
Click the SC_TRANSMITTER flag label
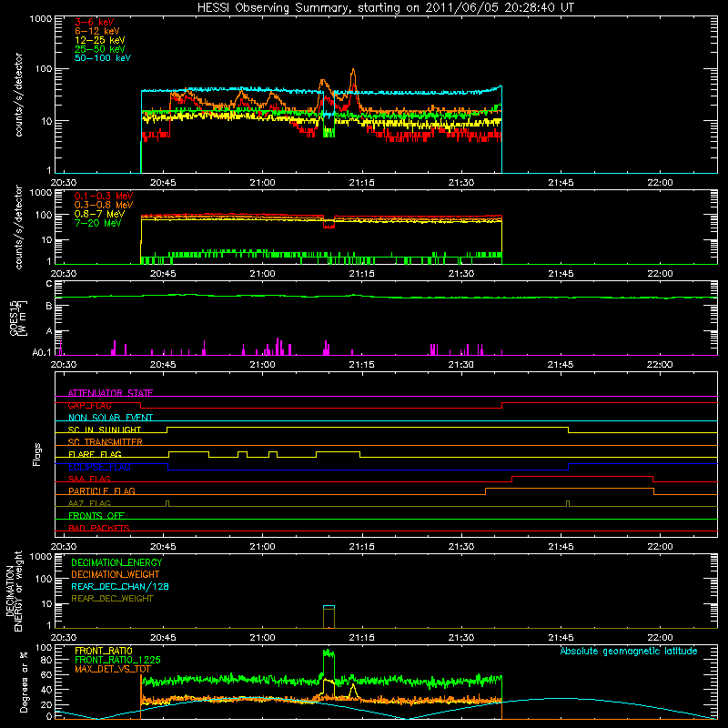(x=106, y=441)
